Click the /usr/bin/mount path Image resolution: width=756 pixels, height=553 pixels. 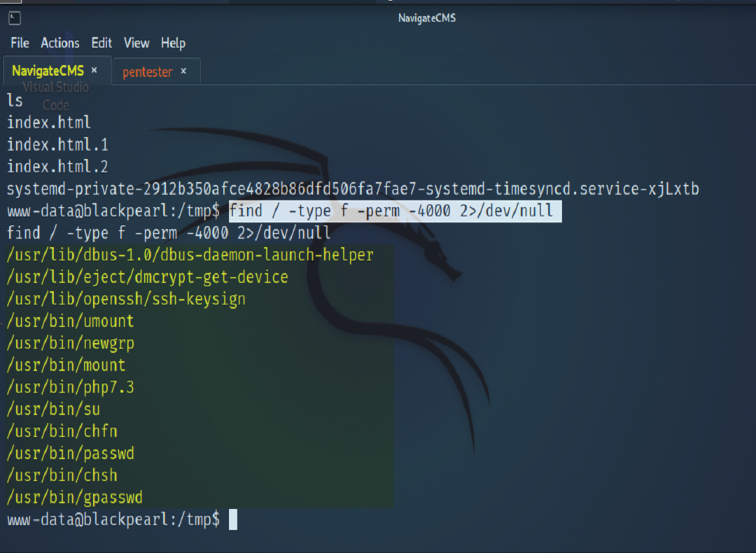pos(66,365)
